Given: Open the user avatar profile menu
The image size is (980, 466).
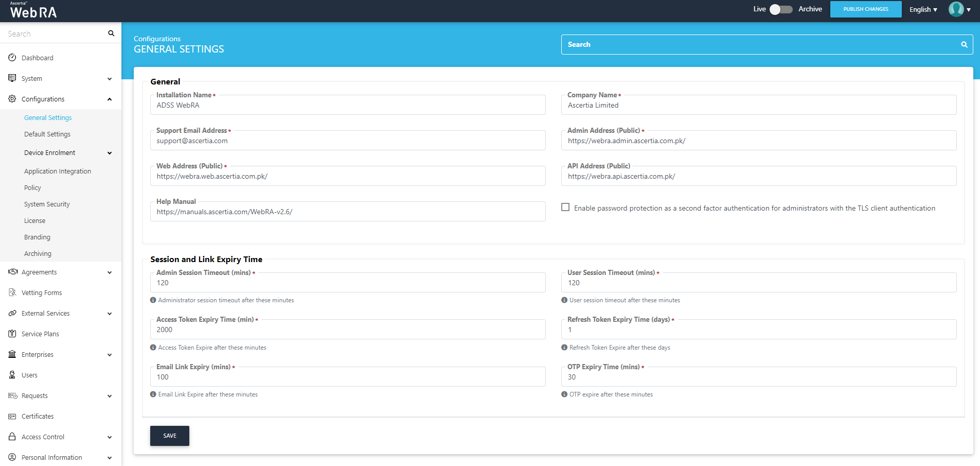Looking at the screenshot, I should coord(959,9).
